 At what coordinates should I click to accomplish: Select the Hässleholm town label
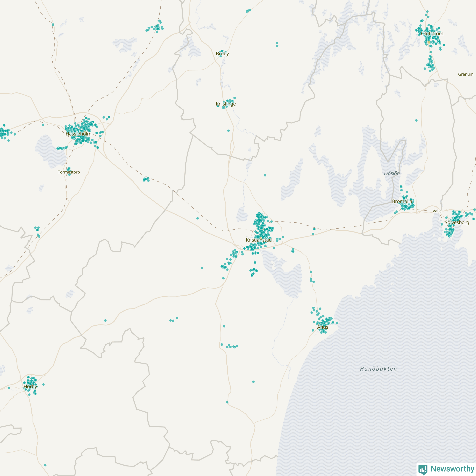pyautogui.click(x=78, y=134)
